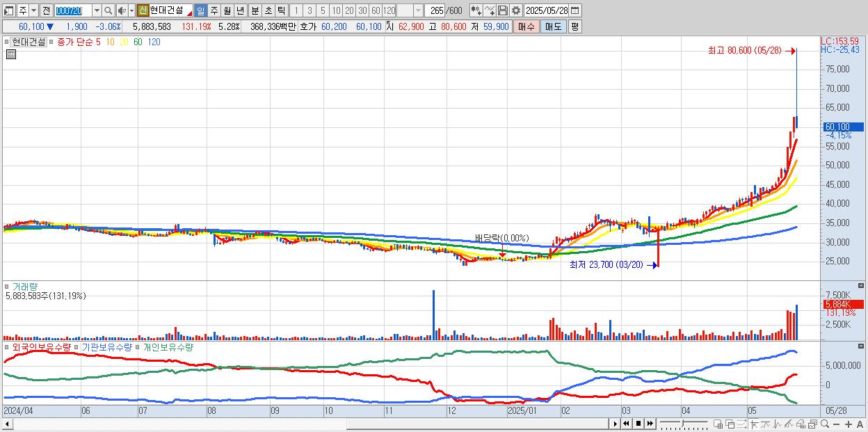Select the 주 weekly chart period
868x432 pixels.
[x=214, y=10]
